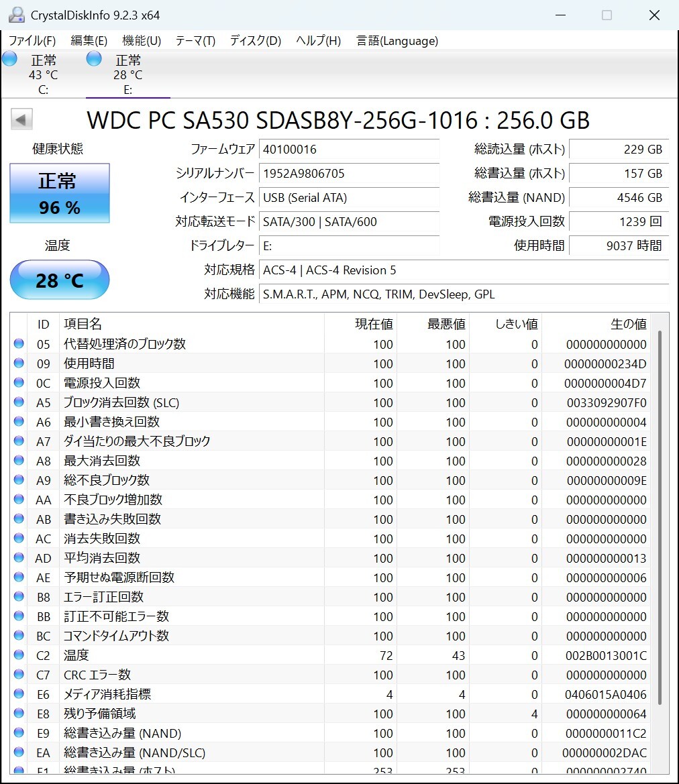Viewport: 679px width, 784px height.
Task: Select the E: drive tab at 28 °C
Action: click(128, 74)
